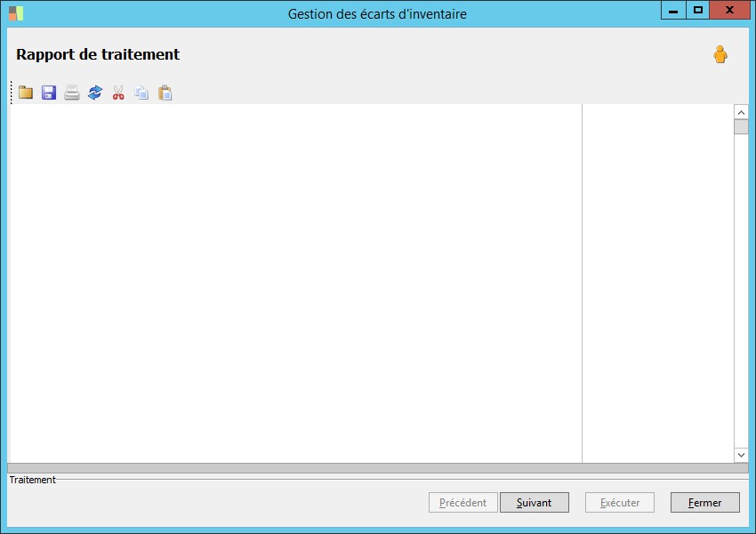Print the report using the printer icon
The height and width of the screenshot is (534, 756).
[72, 93]
